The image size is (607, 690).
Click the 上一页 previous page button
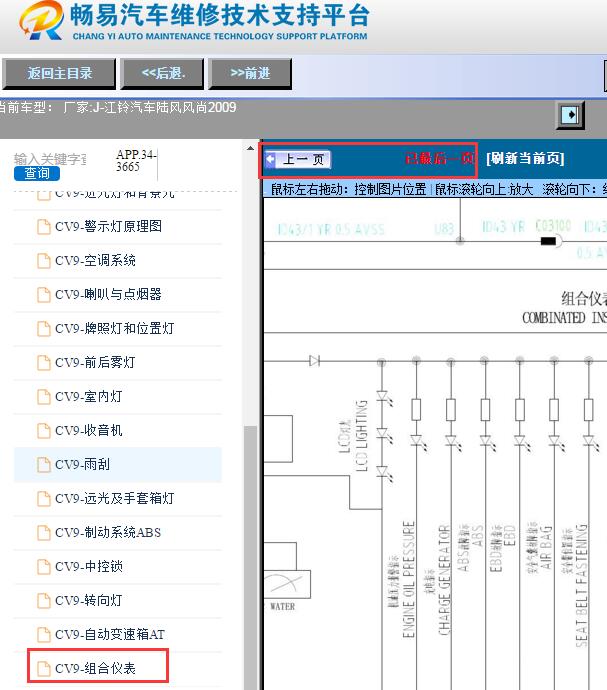tap(298, 159)
